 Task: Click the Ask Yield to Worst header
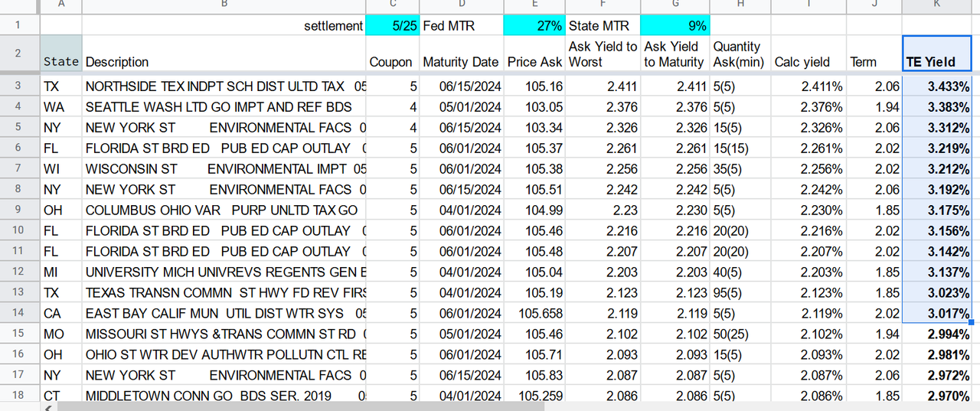click(603, 54)
